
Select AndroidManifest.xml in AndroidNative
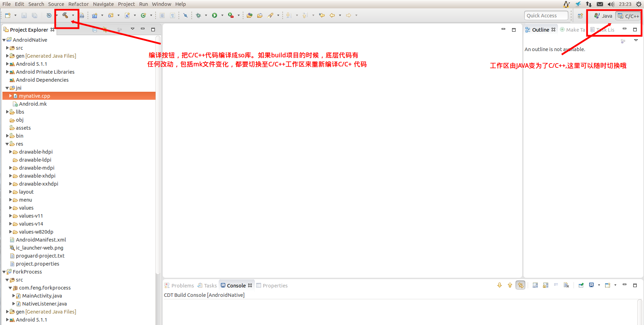[41, 240]
